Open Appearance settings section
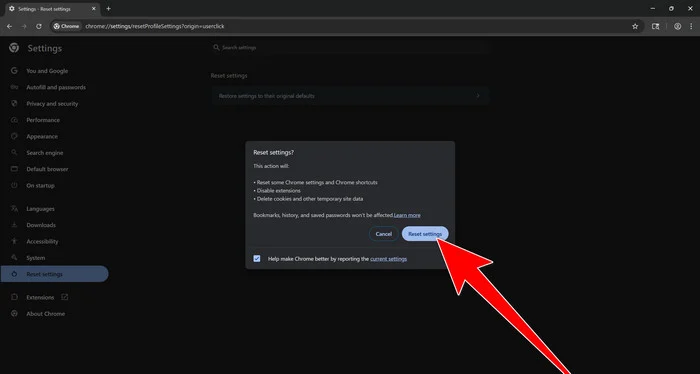Screen dimensions: 700x374 tap(42, 137)
